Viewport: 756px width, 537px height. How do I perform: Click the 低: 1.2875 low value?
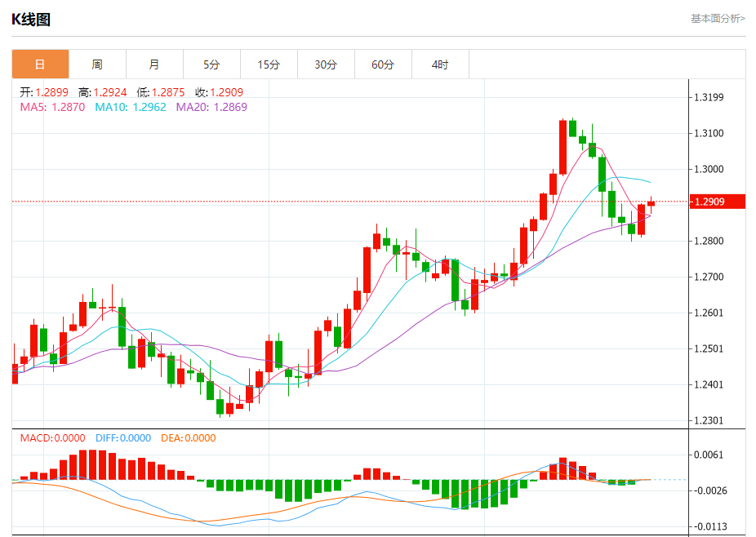pyautogui.click(x=161, y=92)
